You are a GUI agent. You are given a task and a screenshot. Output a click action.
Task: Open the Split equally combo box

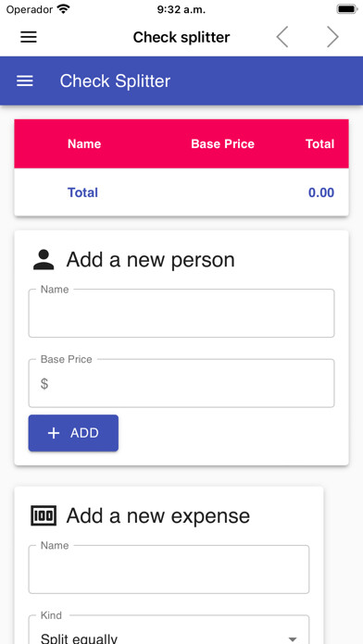click(169, 629)
